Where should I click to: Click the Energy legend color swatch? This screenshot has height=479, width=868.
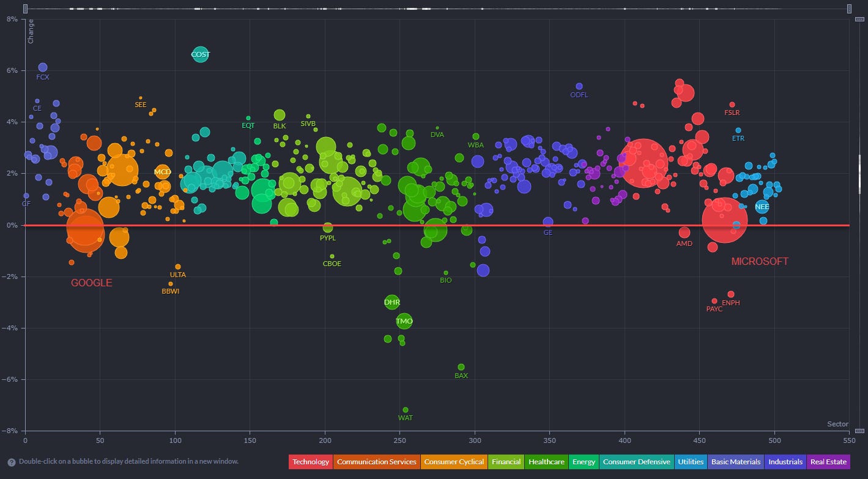point(584,462)
